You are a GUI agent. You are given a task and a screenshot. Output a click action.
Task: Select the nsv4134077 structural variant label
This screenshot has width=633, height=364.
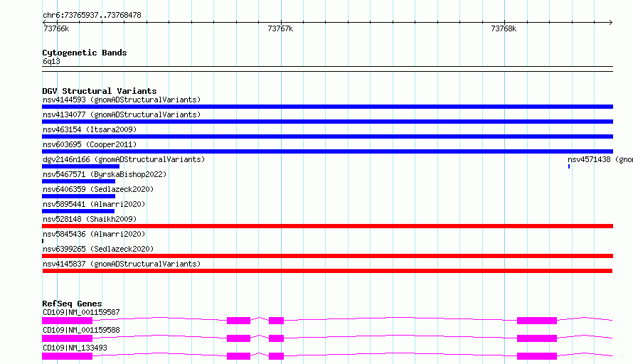[122, 114]
